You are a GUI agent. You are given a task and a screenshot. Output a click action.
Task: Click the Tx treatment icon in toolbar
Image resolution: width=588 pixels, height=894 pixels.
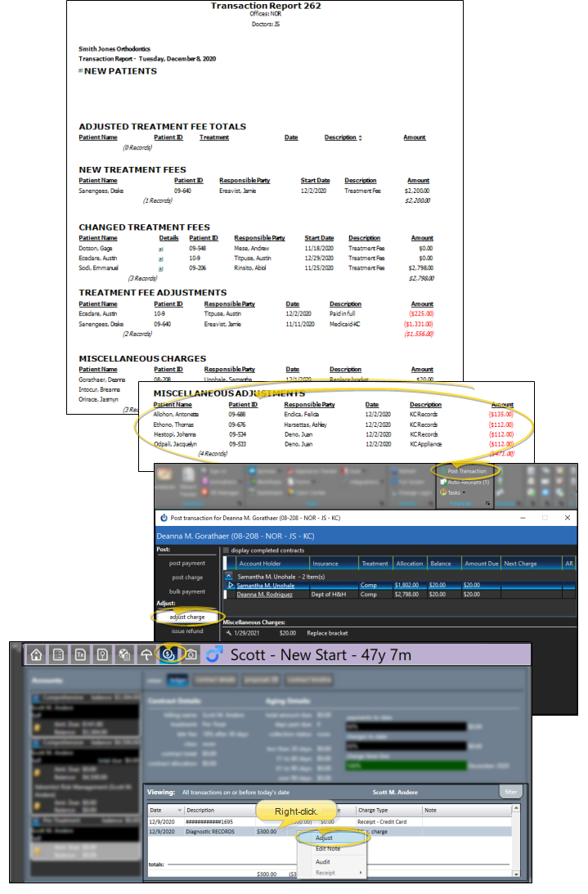click(x=80, y=654)
